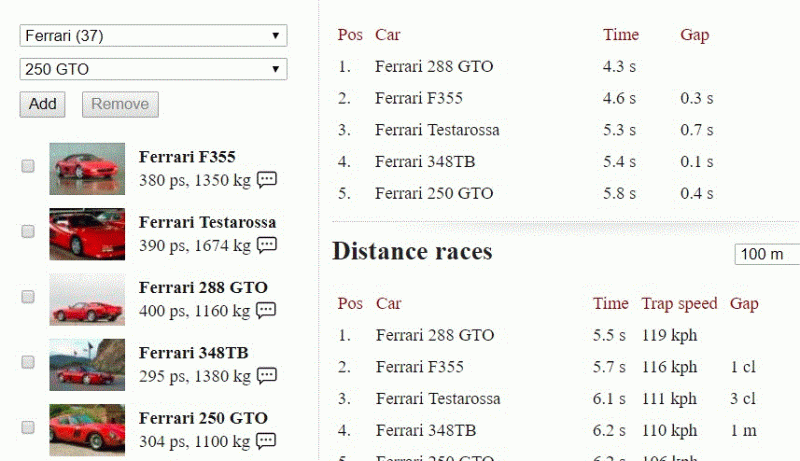Tick the checkbox for Ferrari Testarossa

(28, 231)
